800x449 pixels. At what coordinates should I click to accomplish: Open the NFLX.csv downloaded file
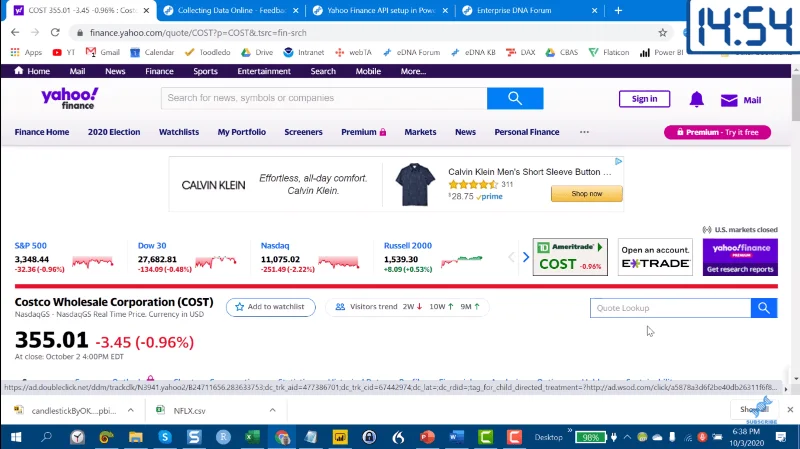pyautogui.click(x=189, y=410)
